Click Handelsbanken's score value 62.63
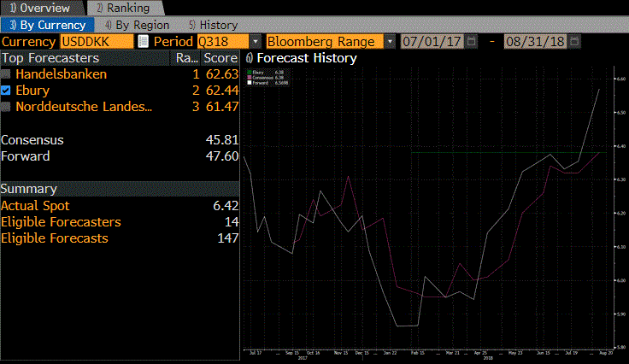Image resolution: width=629 pixels, height=364 pixels. click(x=222, y=74)
